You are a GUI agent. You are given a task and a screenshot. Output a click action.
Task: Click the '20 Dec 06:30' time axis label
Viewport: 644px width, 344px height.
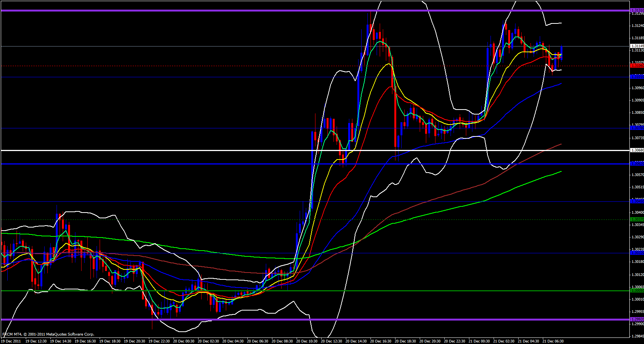[x=257, y=341]
